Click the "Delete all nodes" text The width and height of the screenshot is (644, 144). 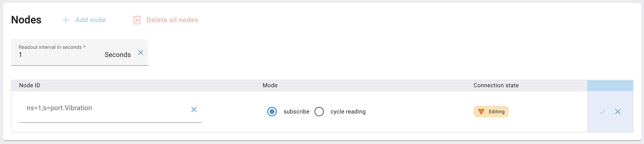[x=172, y=20]
